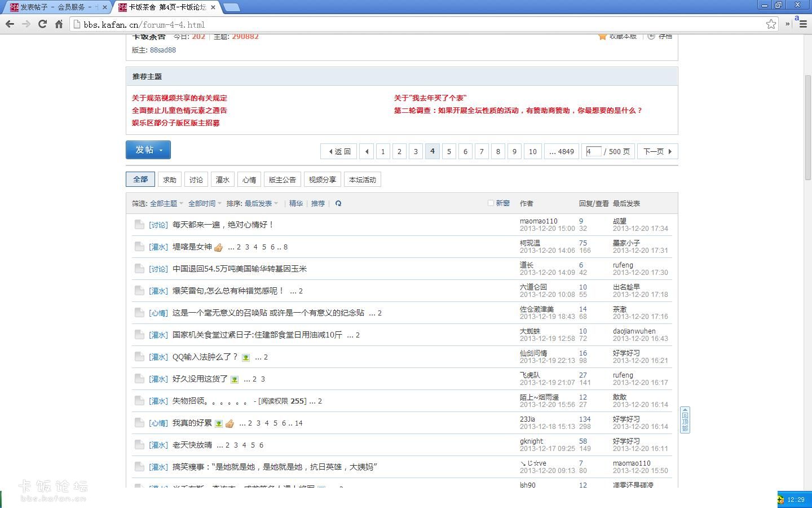This screenshot has height=508, width=812.
Task: Open thread 这是一个毫无意义的召唤贴
Action: tap(268, 312)
